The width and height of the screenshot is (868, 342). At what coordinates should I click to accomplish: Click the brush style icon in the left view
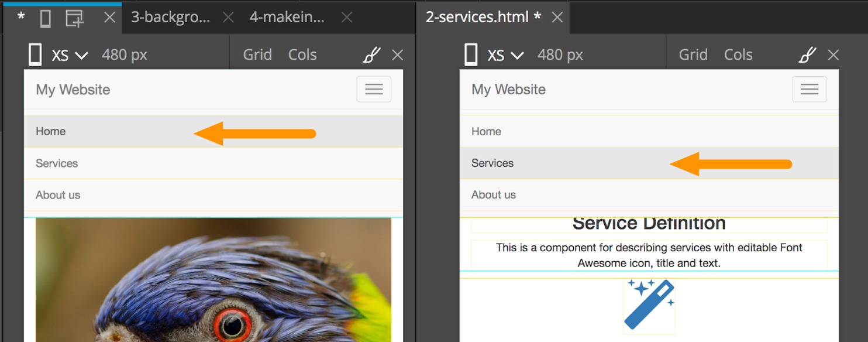pyautogui.click(x=371, y=55)
